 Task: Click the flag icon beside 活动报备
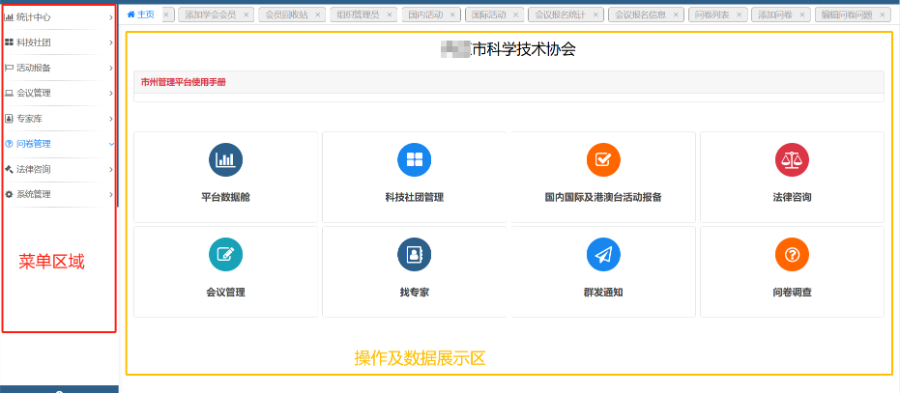click(x=9, y=68)
